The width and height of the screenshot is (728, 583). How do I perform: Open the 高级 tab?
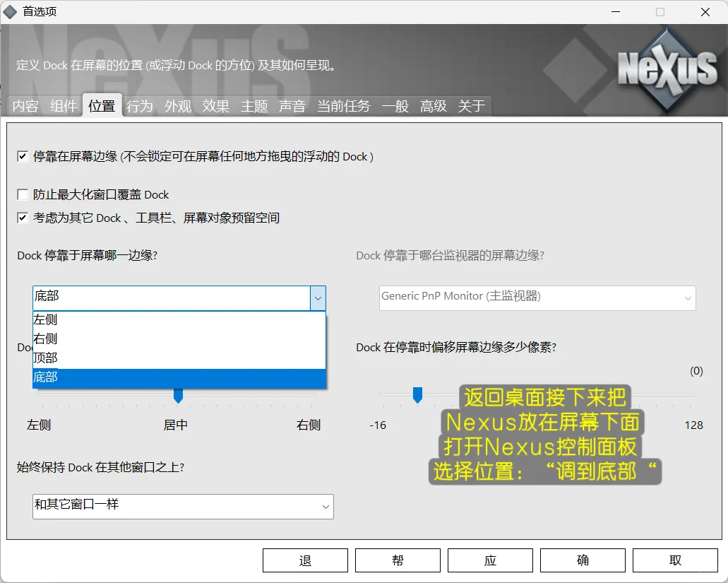433,106
